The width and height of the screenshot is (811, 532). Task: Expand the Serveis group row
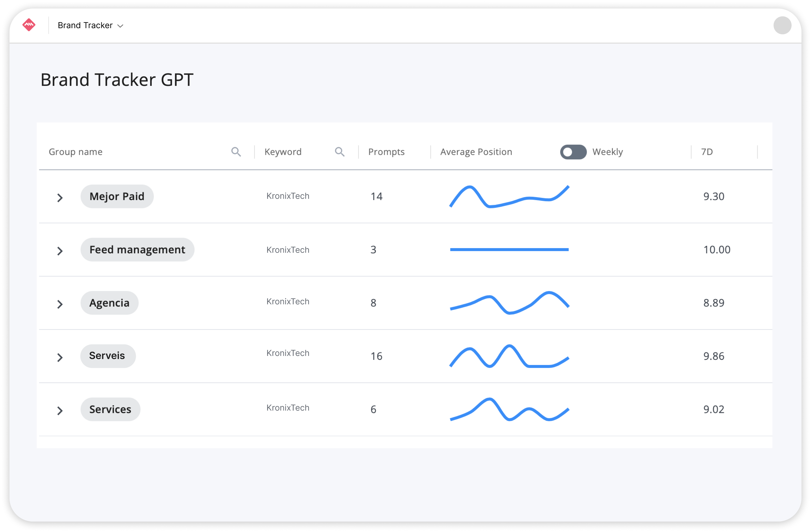pyautogui.click(x=60, y=357)
